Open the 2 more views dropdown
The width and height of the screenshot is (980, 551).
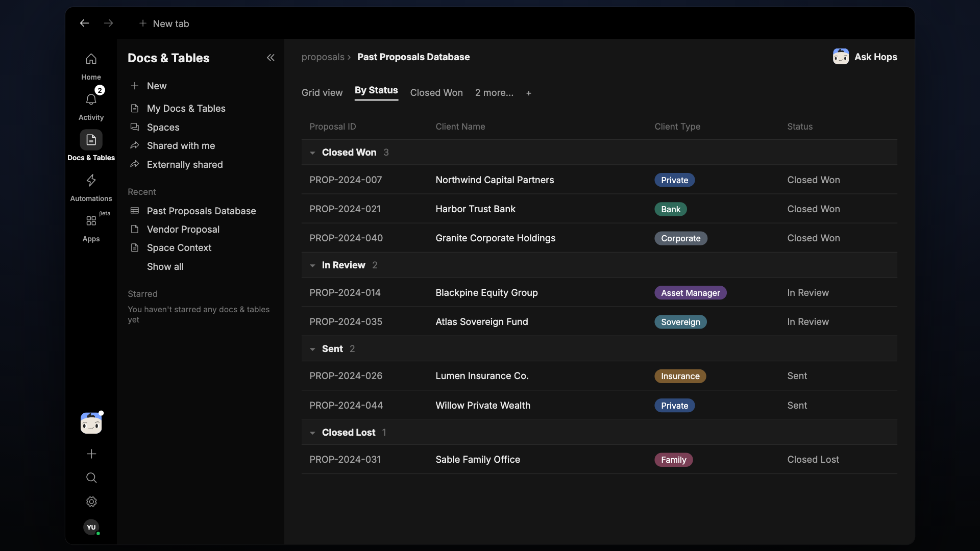[494, 92]
